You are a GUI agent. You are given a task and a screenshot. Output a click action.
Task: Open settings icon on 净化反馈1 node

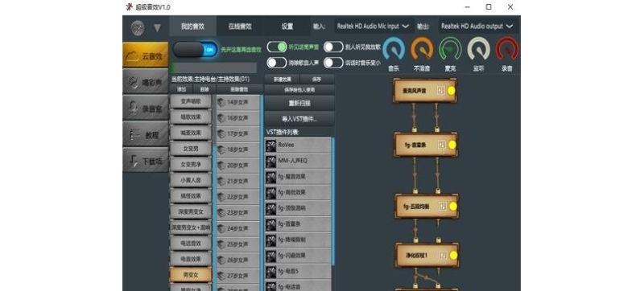pos(443,256)
